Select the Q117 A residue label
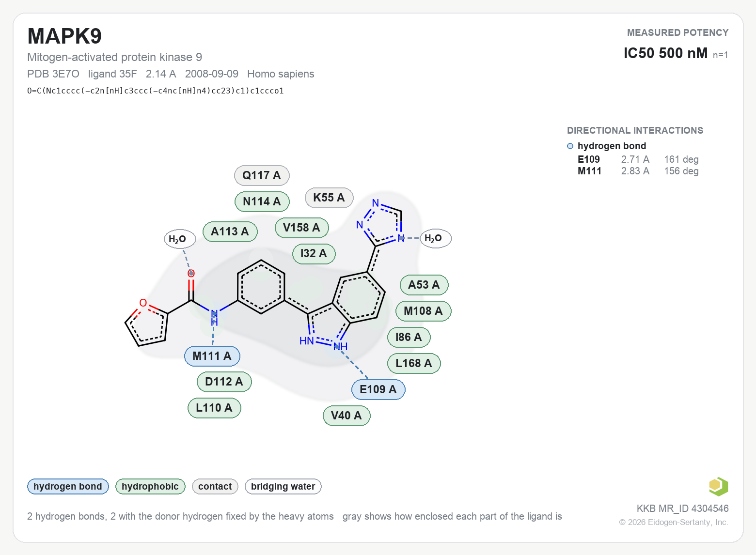The width and height of the screenshot is (756, 555). tap(262, 175)
